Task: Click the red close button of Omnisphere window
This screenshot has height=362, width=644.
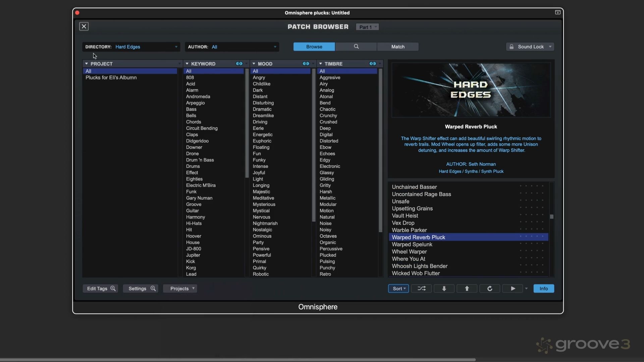Action: click(77, 13)
